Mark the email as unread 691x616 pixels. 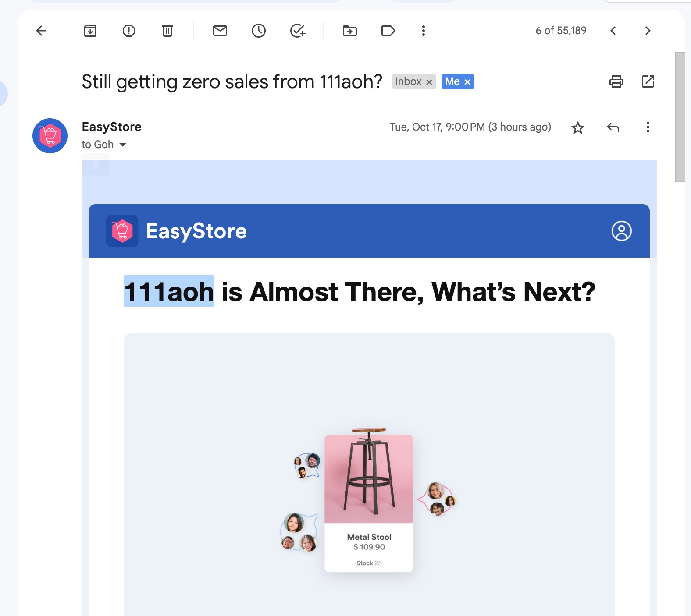click(220, 31)
